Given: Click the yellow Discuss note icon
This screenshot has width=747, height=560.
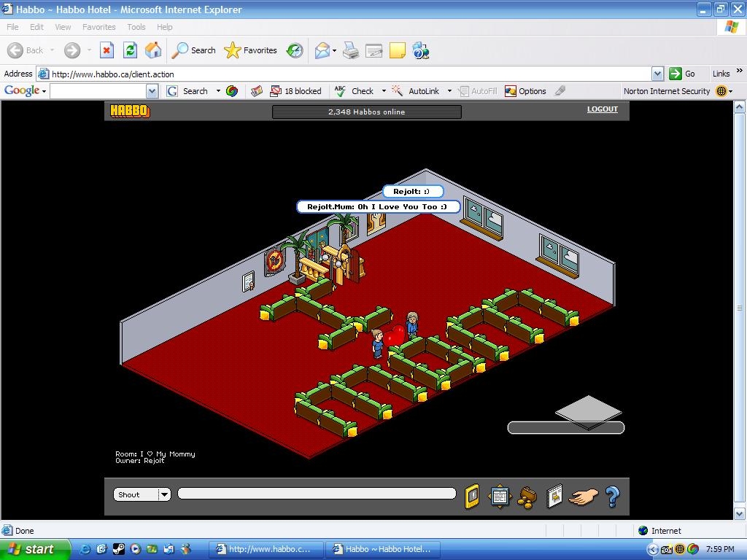Looking at the screenshot, I should pos(398,50).
